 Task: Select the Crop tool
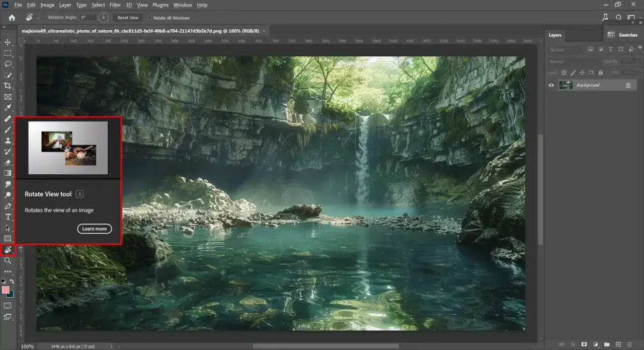8,86
